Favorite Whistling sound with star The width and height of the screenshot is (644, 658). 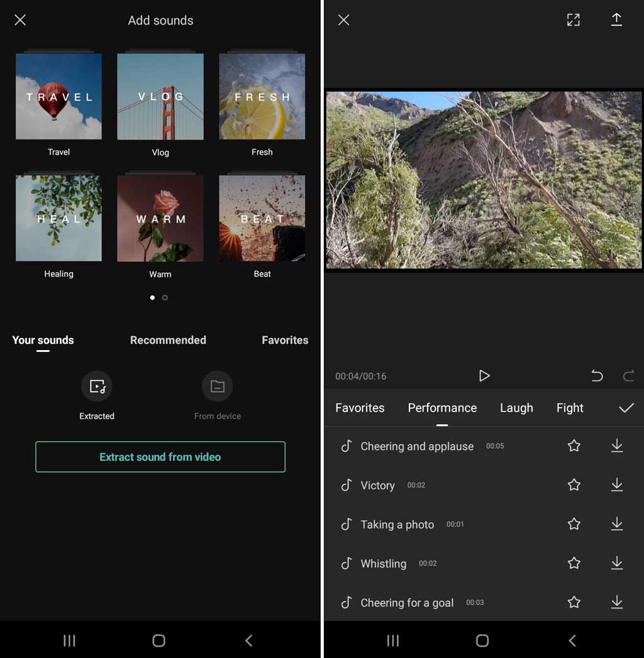[x=574, y=562]
